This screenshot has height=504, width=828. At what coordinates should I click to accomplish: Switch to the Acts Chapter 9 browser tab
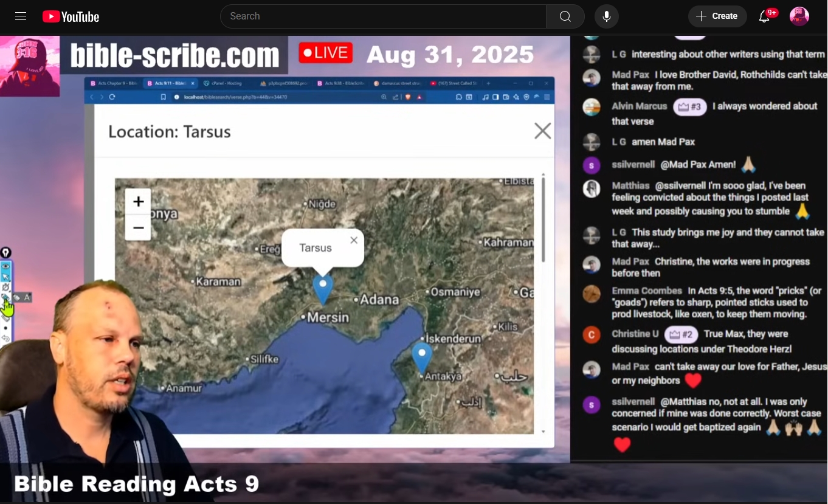(x=112, y=83)
